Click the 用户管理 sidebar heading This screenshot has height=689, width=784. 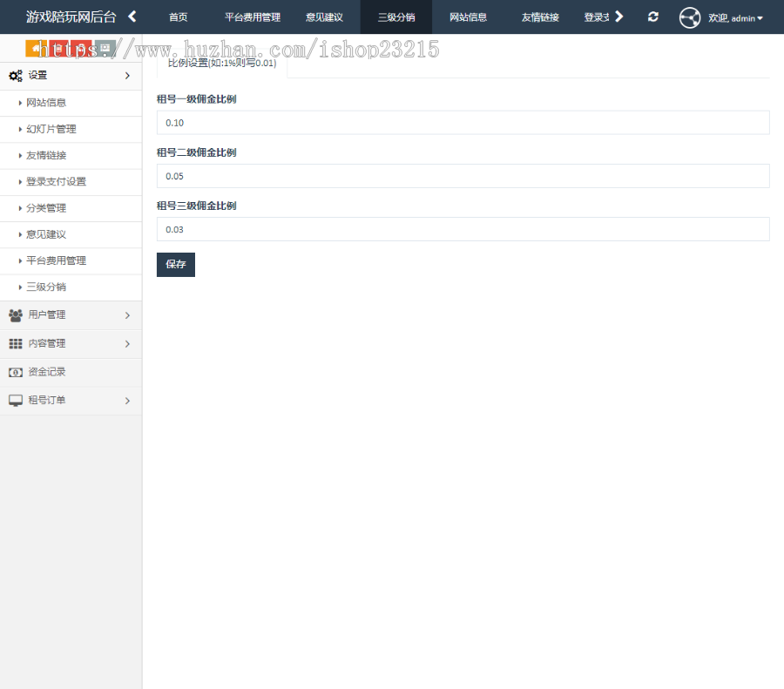71,315
